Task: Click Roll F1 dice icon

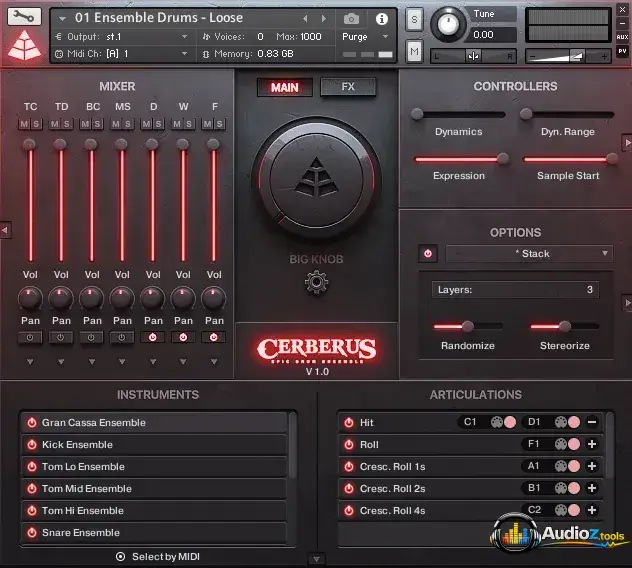Action: pos(561,444)
